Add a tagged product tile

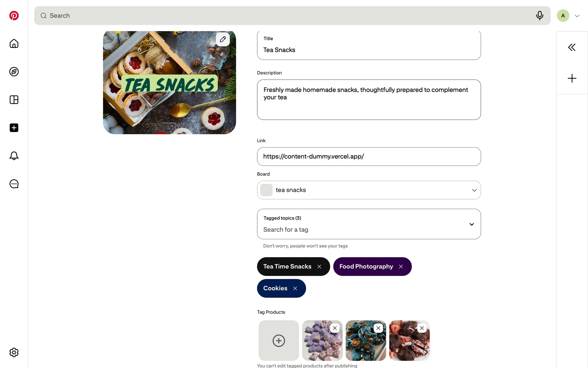click(279, 340)
